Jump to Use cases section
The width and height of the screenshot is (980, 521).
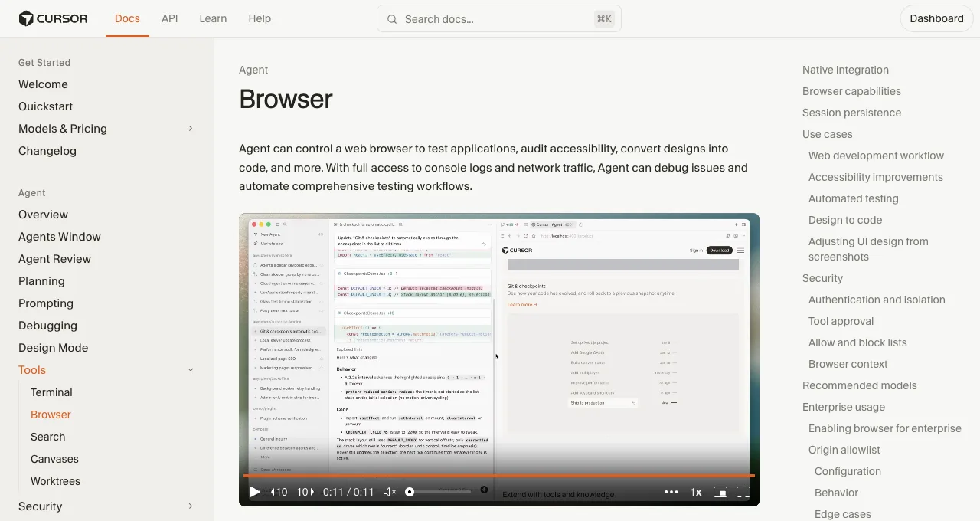(x=827, y=134)
